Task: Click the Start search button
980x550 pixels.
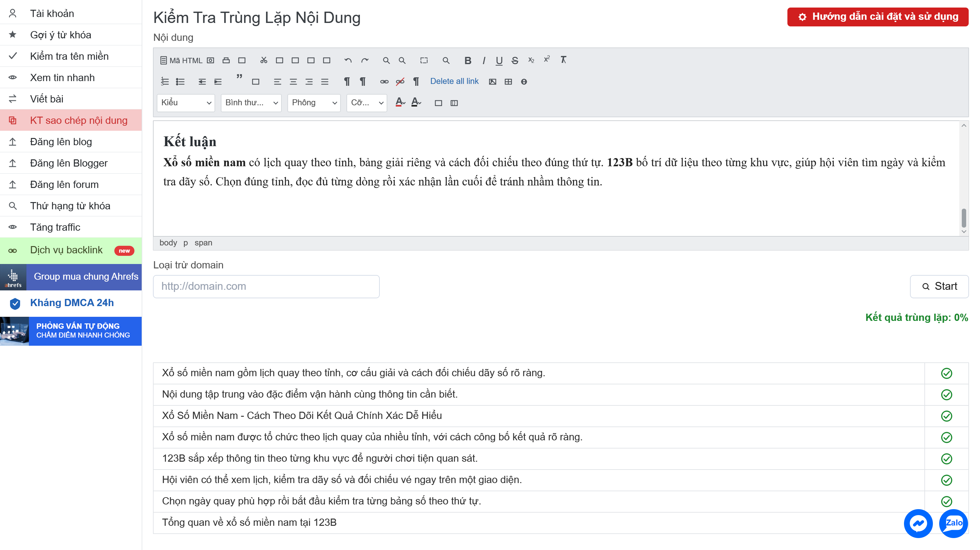Action: (x=939, y=286)
